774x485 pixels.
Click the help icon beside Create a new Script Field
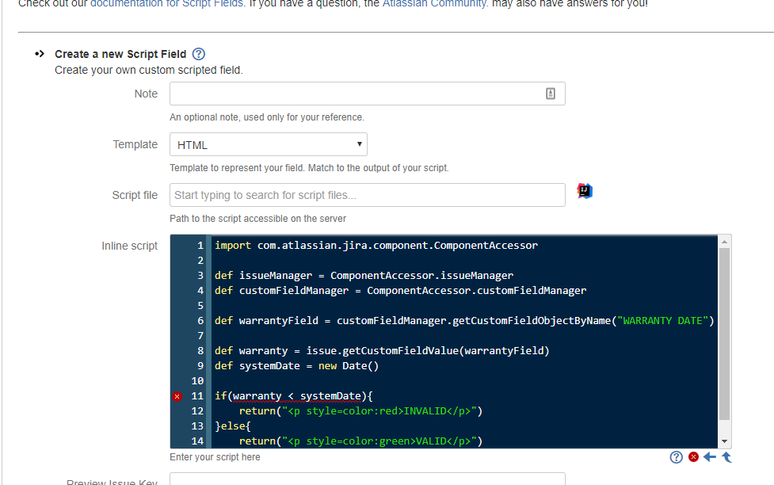click(198, 54)
